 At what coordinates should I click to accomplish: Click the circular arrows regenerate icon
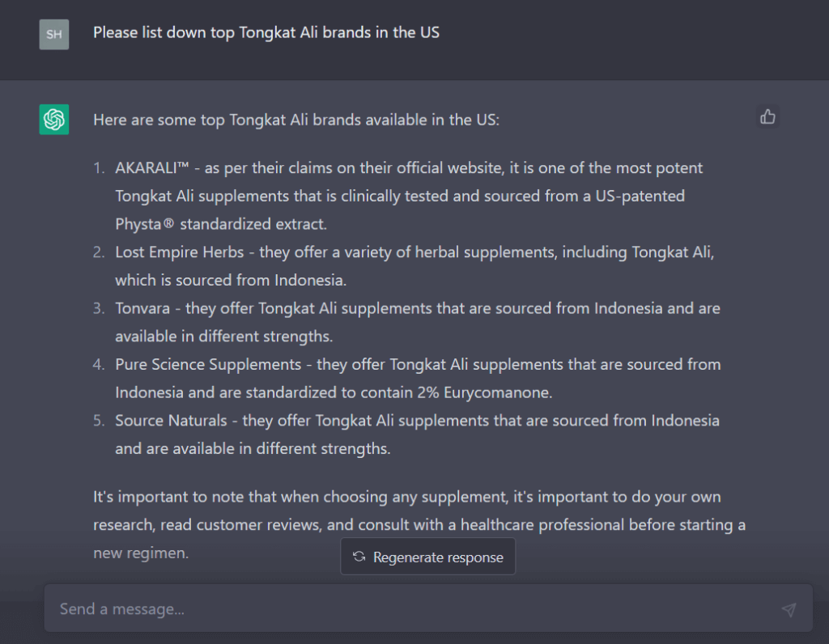(359, 557)
